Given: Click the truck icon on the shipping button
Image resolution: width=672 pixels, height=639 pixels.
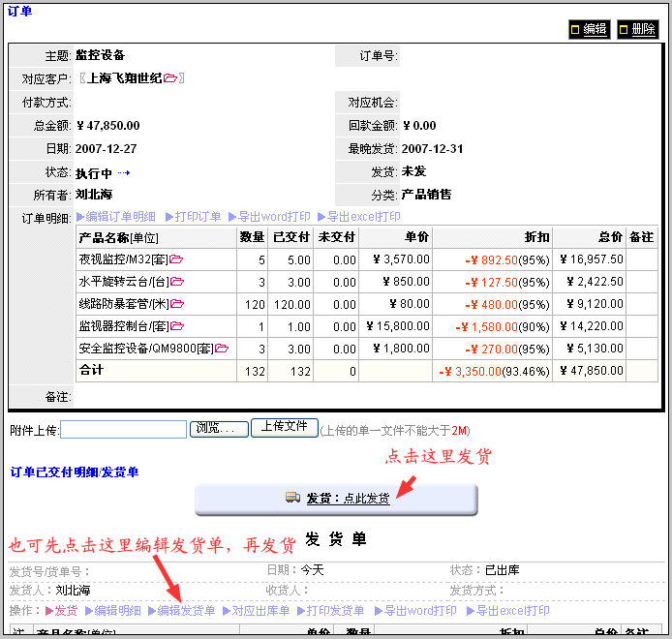Looking at the screenshot, I should tap(292, 498).
